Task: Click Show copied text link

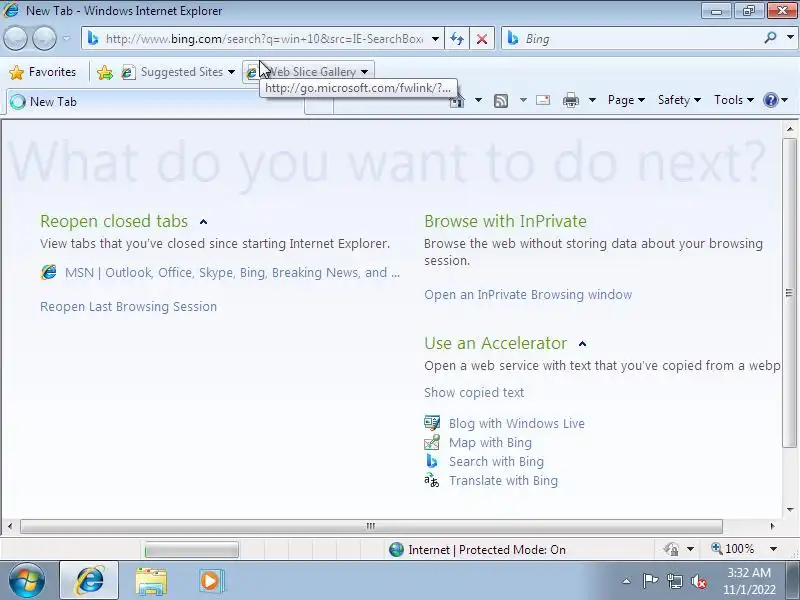Action: pos(474,392)
